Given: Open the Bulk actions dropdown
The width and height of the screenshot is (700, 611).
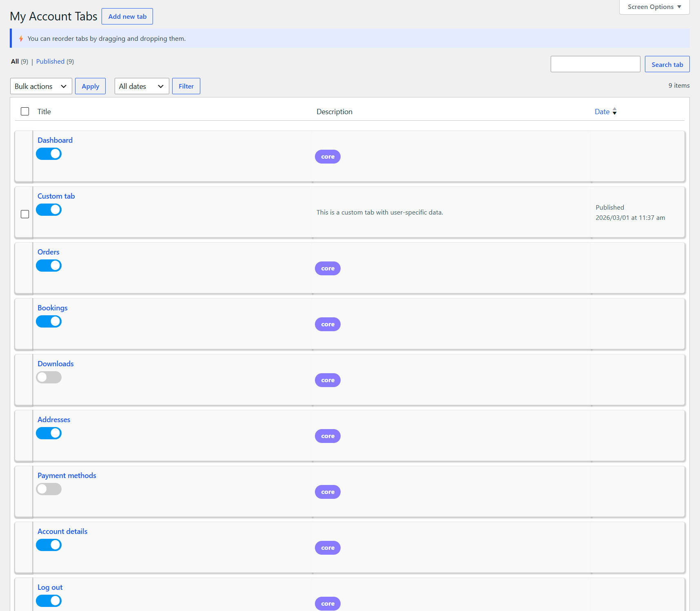Looking at the screenshot, I should pyautogui.click(x=41, y=86).
